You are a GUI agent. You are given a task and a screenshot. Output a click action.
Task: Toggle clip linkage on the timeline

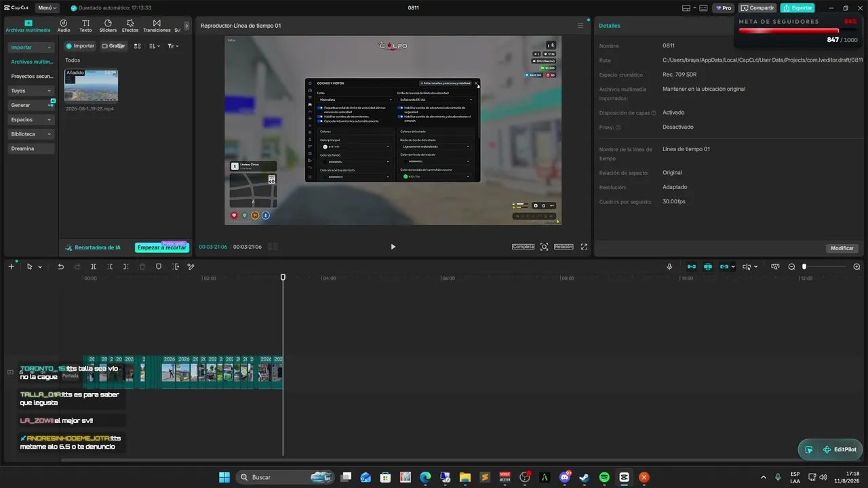(x=724, y=266)
